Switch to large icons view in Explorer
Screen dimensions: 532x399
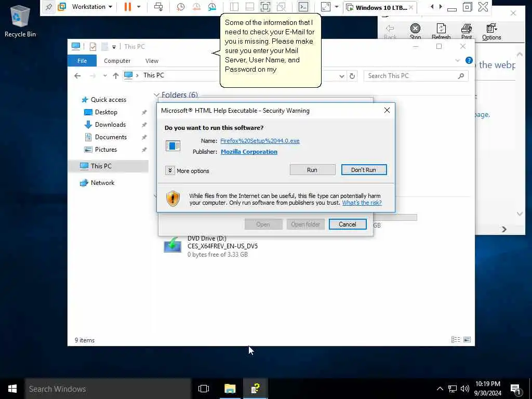pos(467,340)
